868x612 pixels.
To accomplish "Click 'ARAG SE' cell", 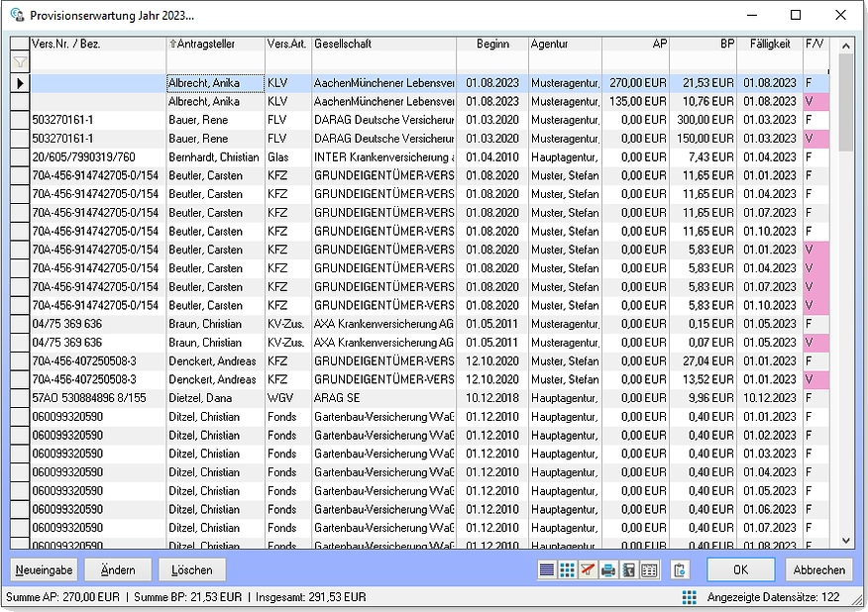I will click(x=384, y=398).
